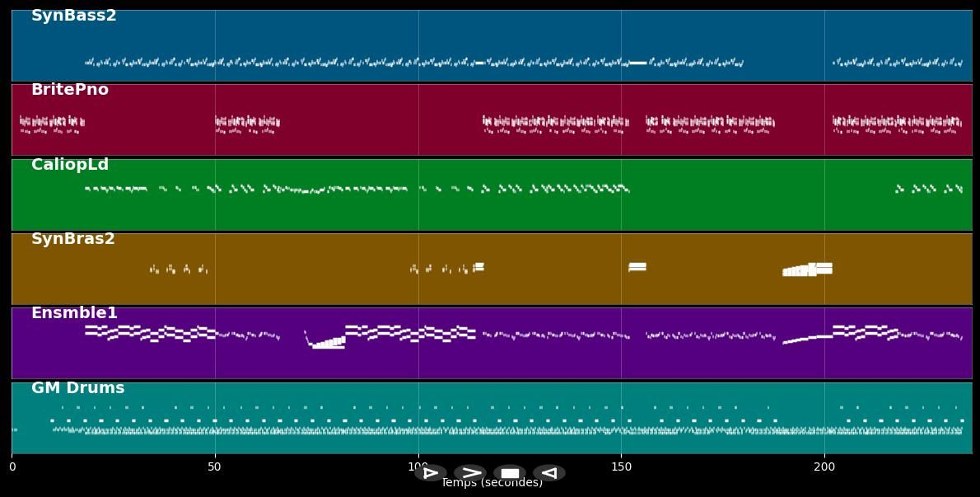Click the 200 seconds timeline label

point(824,466)
